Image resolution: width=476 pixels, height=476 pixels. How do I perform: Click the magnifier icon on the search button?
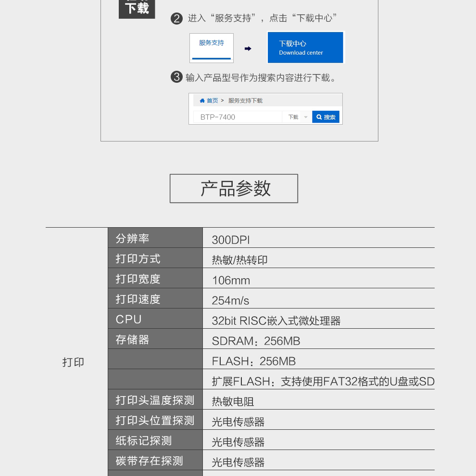(x=319, y=117)
